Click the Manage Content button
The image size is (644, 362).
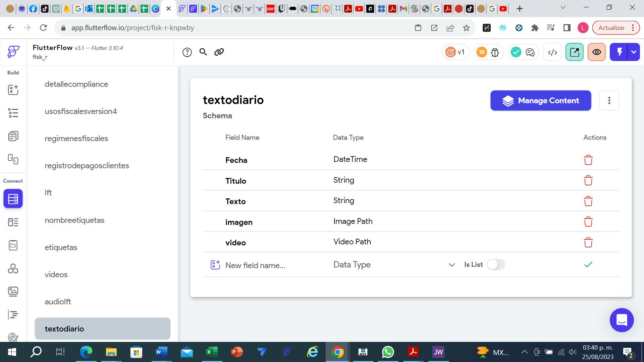(540, 101)
